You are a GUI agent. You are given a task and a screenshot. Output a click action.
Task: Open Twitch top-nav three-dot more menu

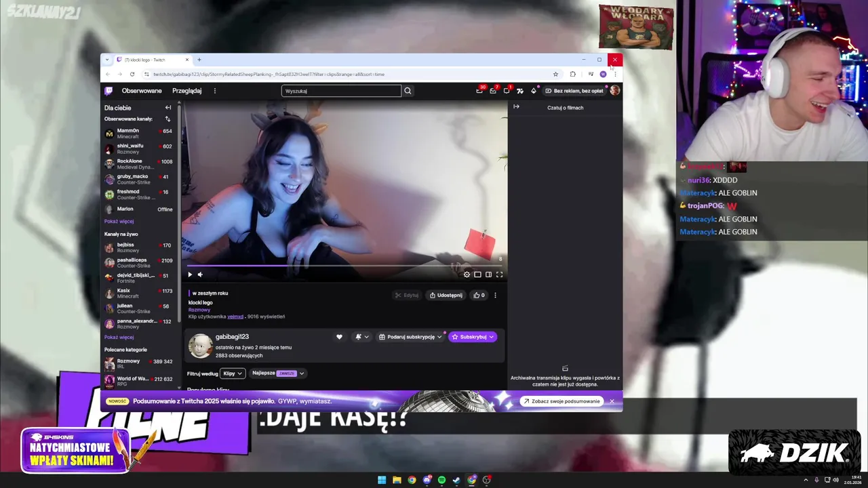(x=215, y=91)
